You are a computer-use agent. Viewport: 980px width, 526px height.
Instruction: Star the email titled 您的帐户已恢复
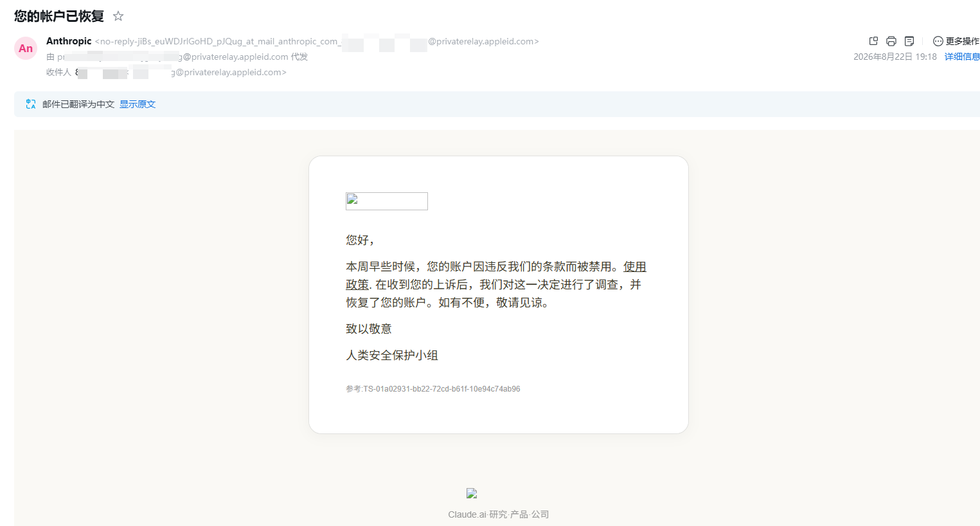[118, 16]
